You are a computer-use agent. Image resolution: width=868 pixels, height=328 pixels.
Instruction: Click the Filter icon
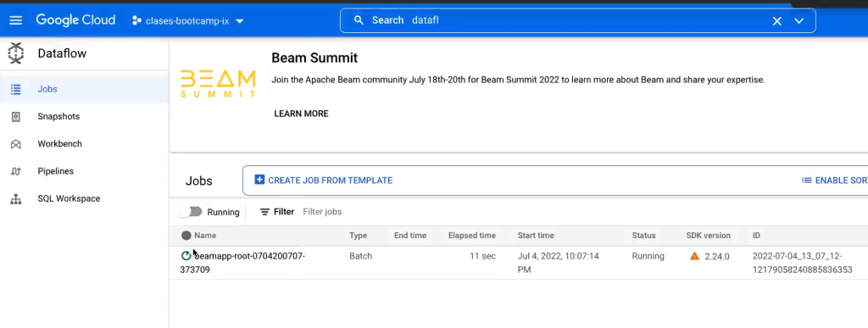[265, 212]
